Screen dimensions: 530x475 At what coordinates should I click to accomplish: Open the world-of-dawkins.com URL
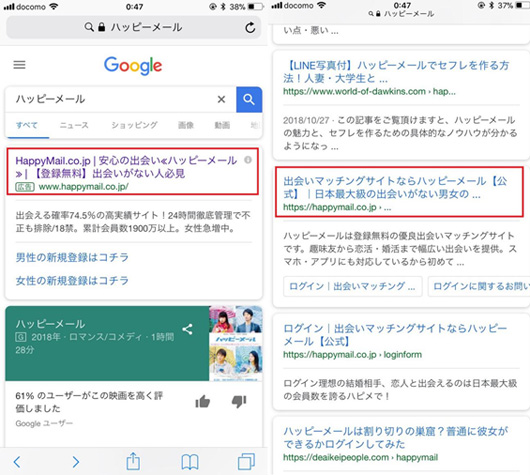369,92
